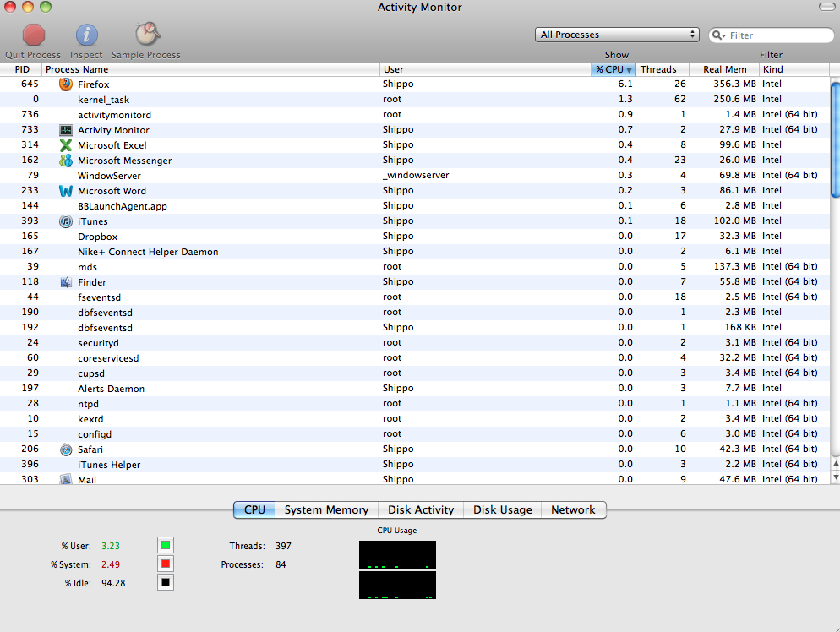Click the green % User color swatch
The height and width of the screenshot is (632, 840).
[166, 545]
